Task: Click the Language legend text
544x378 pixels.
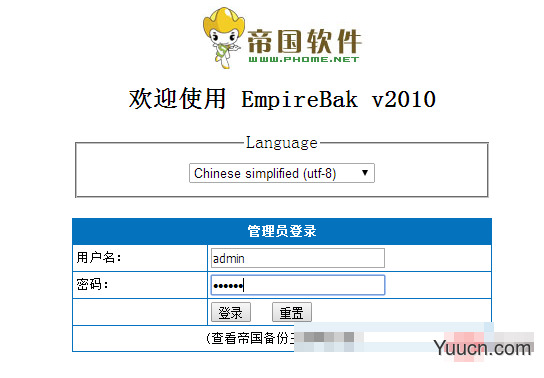Action: coord(282,143)
